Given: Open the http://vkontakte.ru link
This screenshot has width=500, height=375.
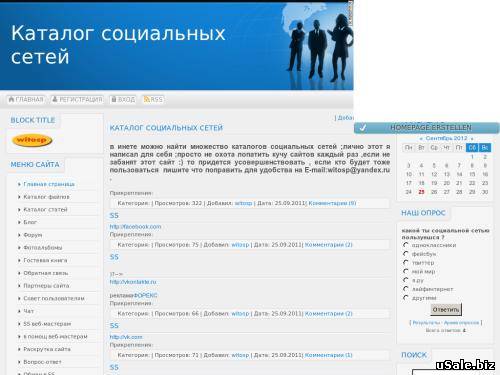Looking at the screenshot, I should click(133, 282).
